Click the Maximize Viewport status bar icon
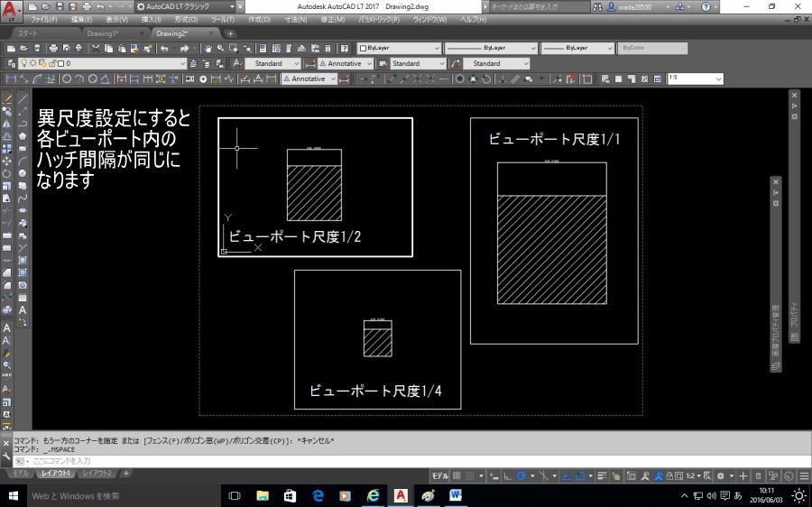The image size is (812, 507). (632, 475)
